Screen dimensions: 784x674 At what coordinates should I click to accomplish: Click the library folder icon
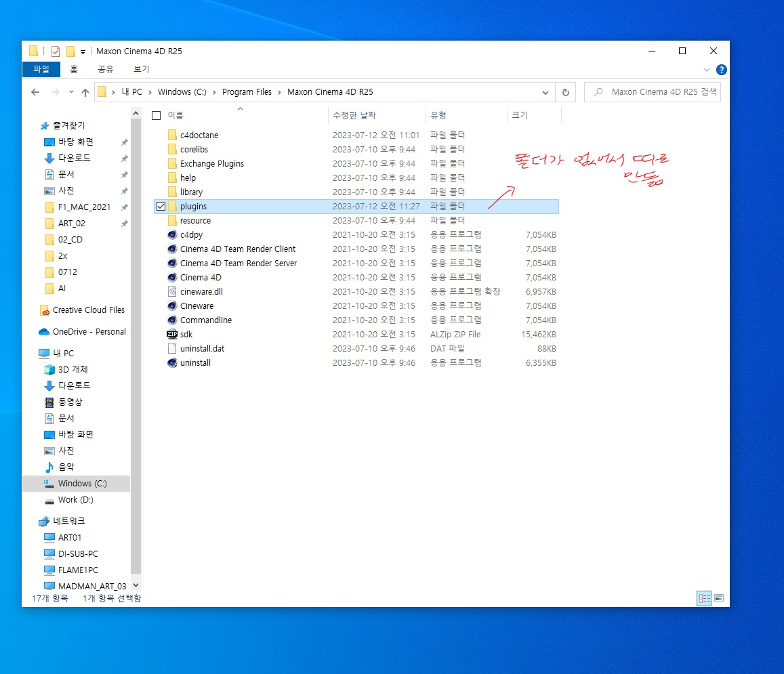[172, 192]
